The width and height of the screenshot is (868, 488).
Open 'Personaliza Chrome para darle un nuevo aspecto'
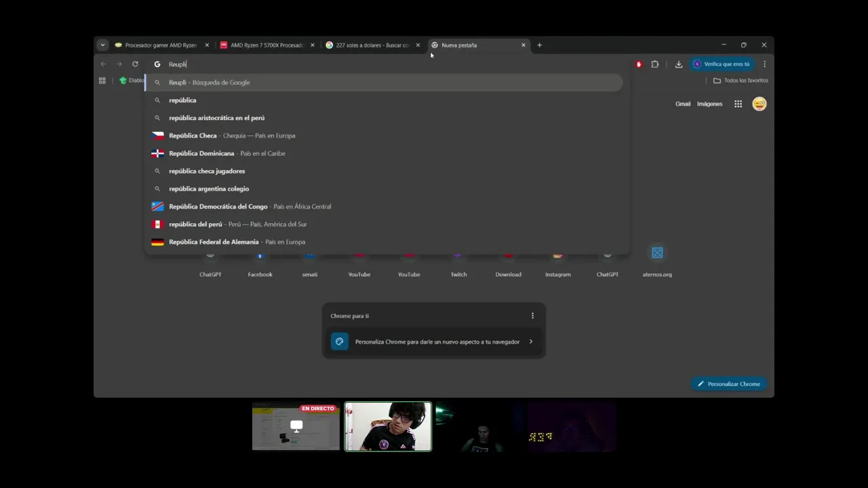(x=434, y=342)
